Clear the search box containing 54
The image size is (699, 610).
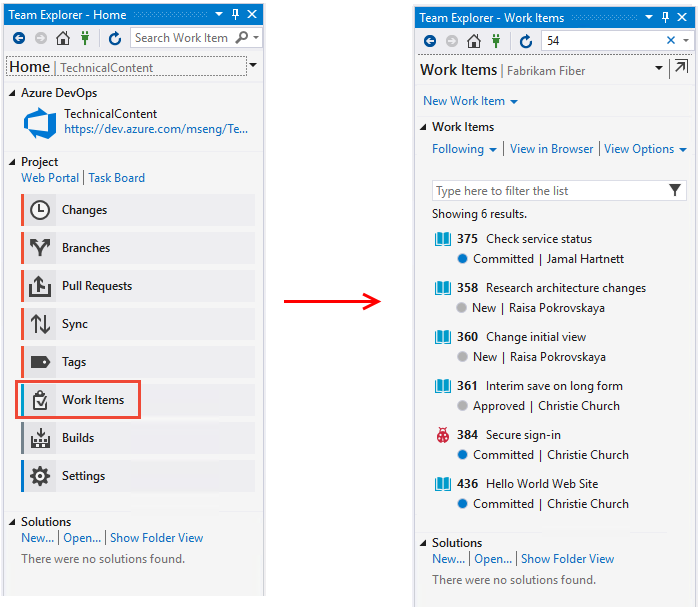tap(670, 41)
